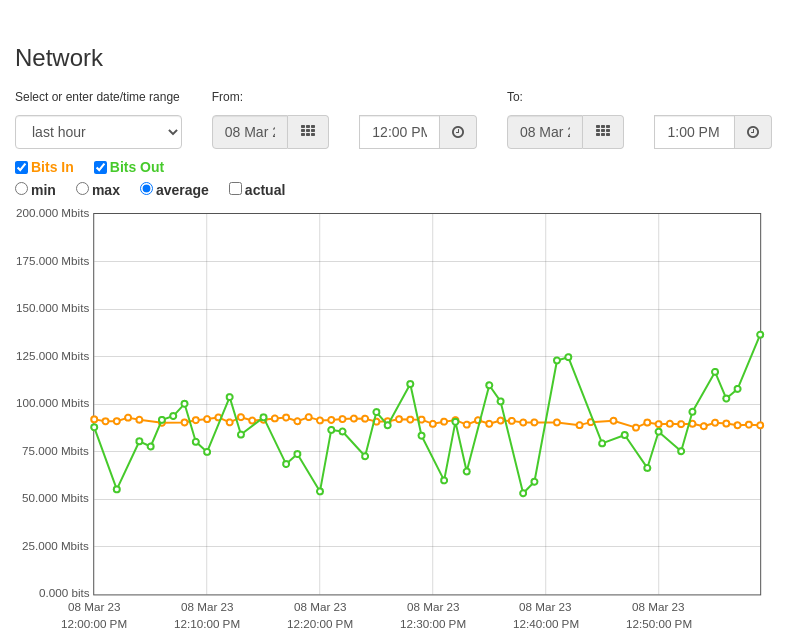This screenshot has width=787, height=634.
Task: Click the To date field
Action: (x=545, y=132)
